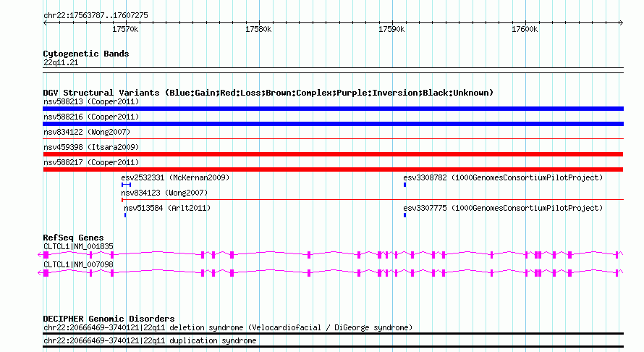Image resolution: width=644 pixels, height=352 pixels.
Task: Click the chr22:17563787..17607275 coordinate label
Action: tap(96, 16)
